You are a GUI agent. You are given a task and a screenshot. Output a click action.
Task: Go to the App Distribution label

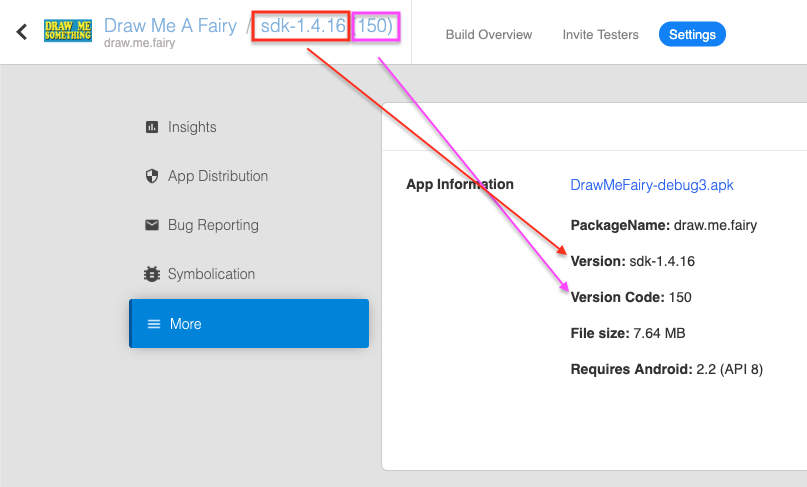[218, 176]
